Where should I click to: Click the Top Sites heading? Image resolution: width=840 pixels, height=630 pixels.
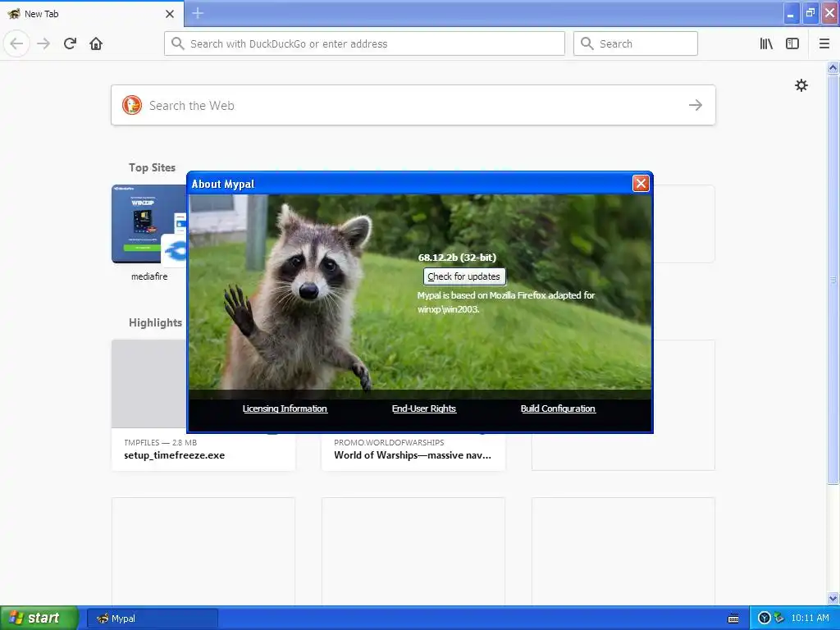pyautogui.click(x=152, y=167)
